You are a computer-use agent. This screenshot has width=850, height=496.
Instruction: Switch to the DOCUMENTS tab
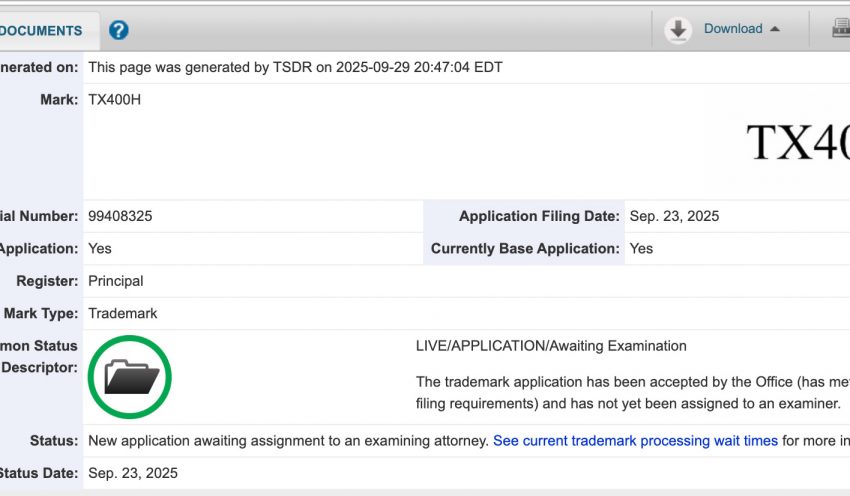(x=42, y=31)
